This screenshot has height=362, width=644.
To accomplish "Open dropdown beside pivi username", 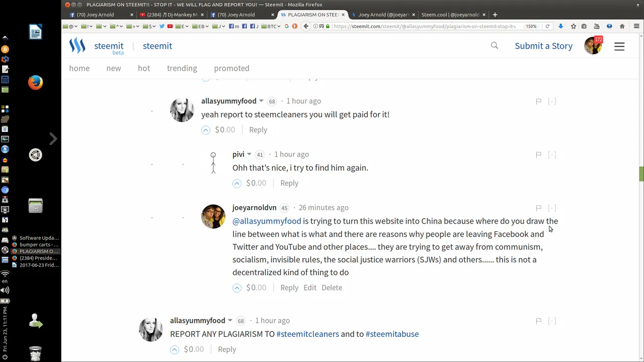I will click(249, 155).
